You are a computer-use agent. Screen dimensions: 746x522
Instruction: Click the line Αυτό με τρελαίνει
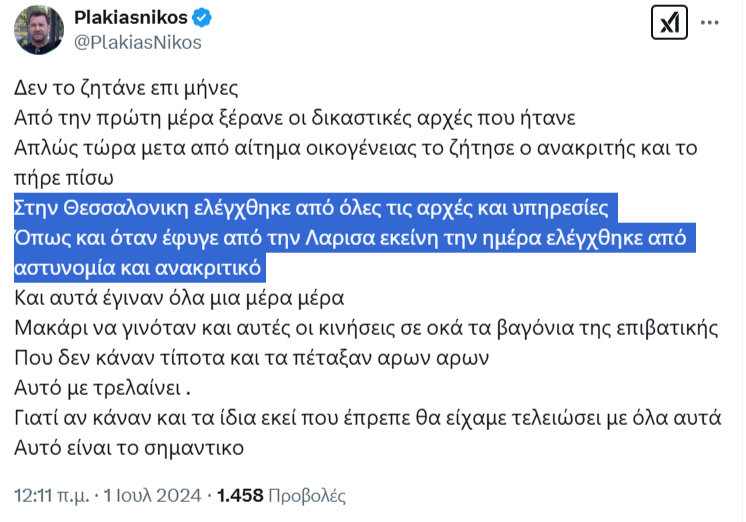click(102, 388)
